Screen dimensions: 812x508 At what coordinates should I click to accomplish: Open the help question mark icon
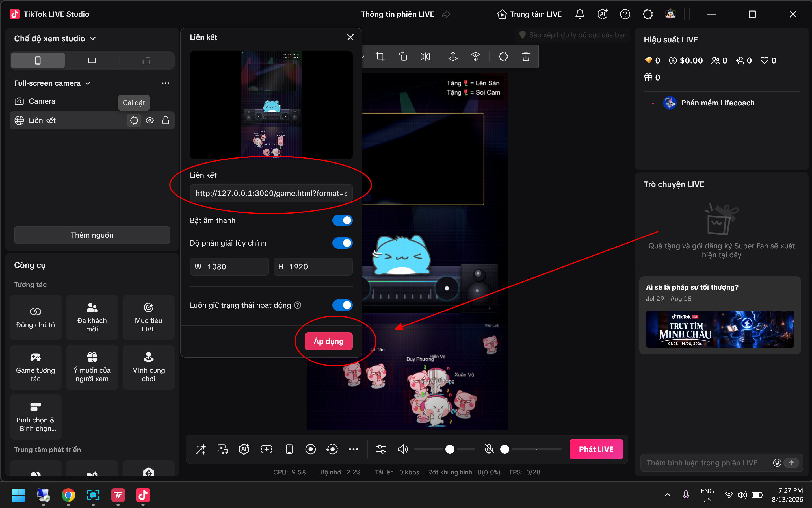[x=625, y=14]
